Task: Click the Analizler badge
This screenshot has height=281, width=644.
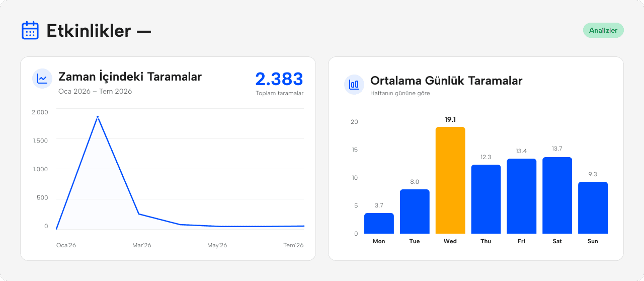Action: click(603, 30)
